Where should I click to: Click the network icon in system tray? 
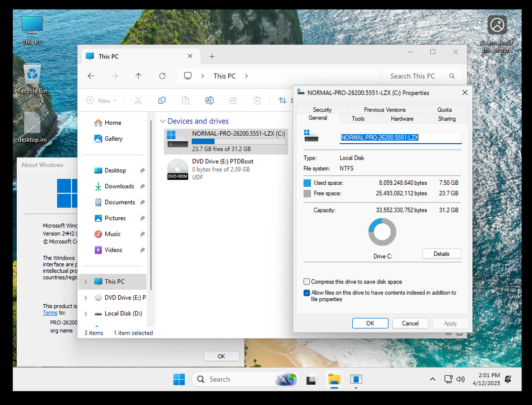click(x=448, y=379)
